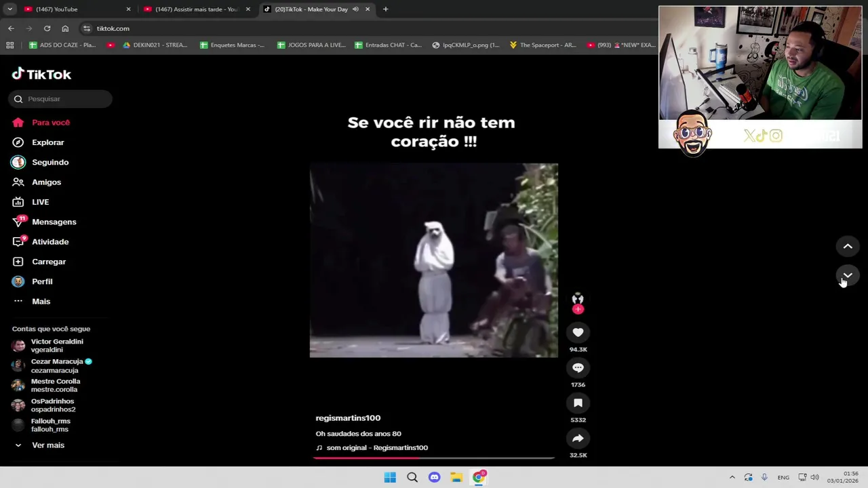This screenshot has height=488, width=868.
Task: Open the Mais menu
Action: [x=31, y=301]
